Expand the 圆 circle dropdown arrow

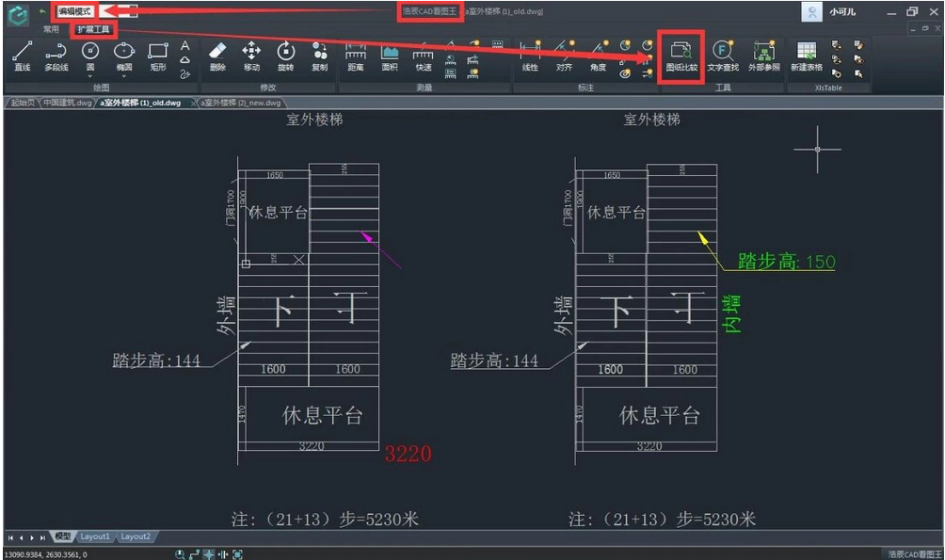point(89,76)
